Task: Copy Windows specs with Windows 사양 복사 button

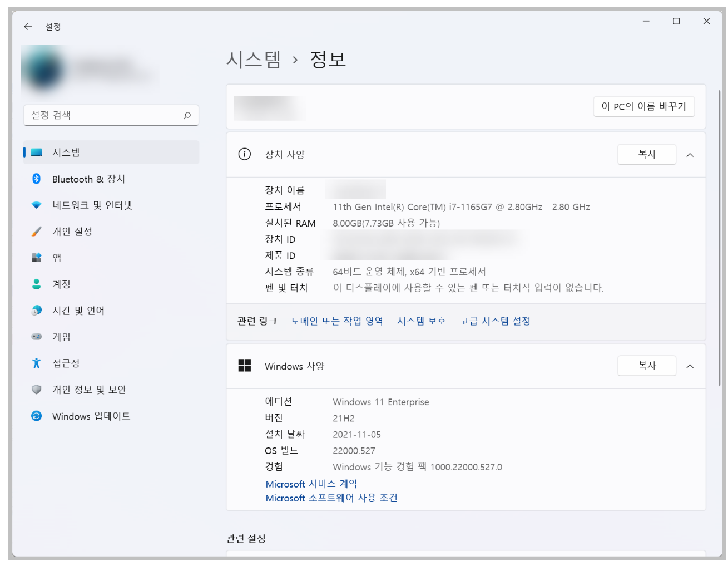Action: click(647, 366)
